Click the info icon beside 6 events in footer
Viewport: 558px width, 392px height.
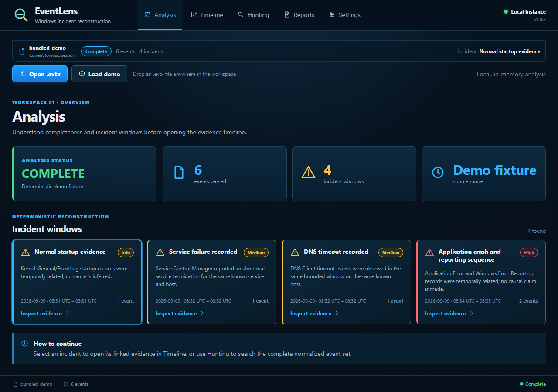tap(66, 384)
